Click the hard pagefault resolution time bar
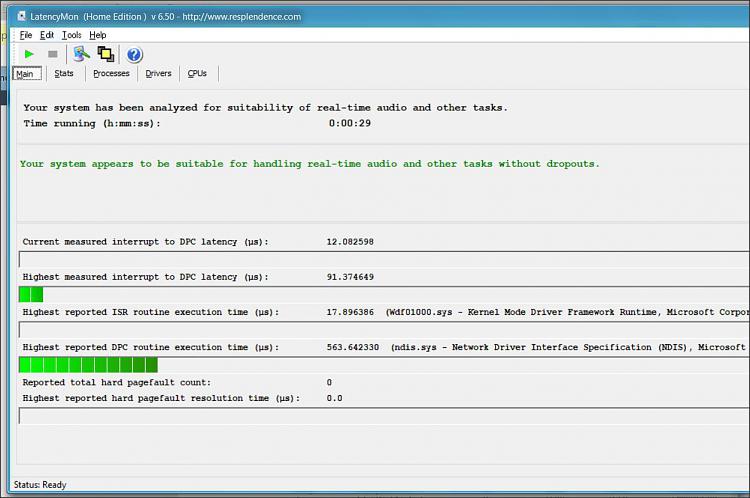The height and width of the screenshot is (498, 750). point(384,416)
